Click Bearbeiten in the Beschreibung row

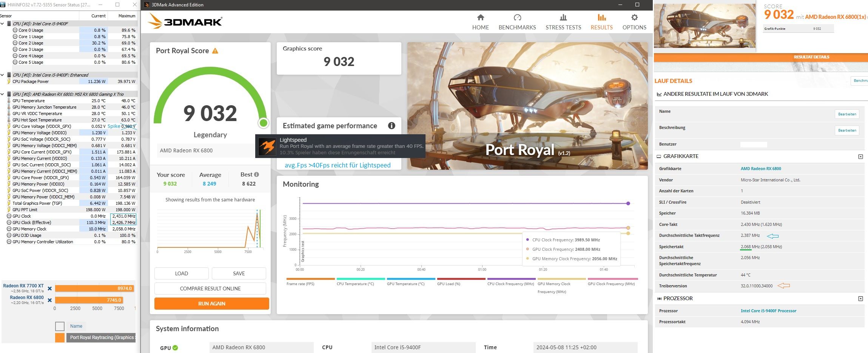point(847,130)
